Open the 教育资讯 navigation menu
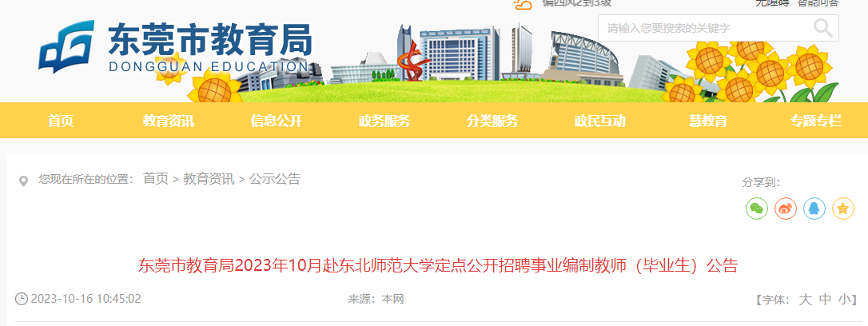The height and width of the screenshot is (326, 868). tap(169, 121)
